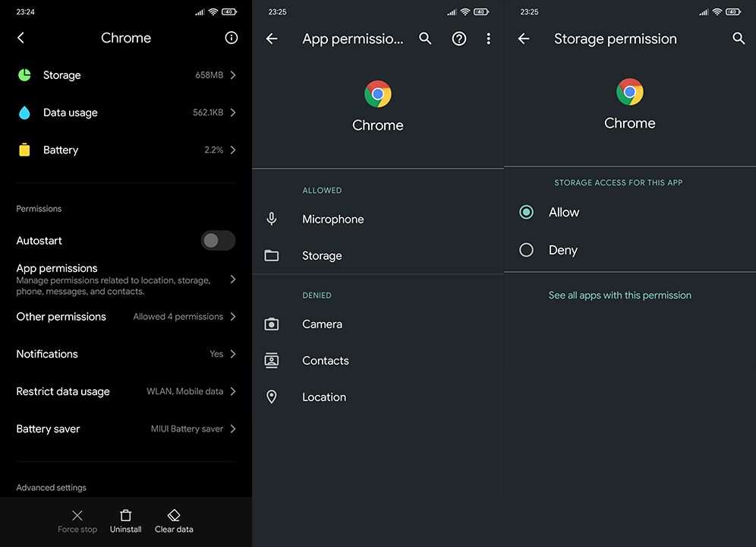The width and height of the screenshot is (756, 547).
Task: Go back from the Storage permission screen
Action: coord(524,39)
